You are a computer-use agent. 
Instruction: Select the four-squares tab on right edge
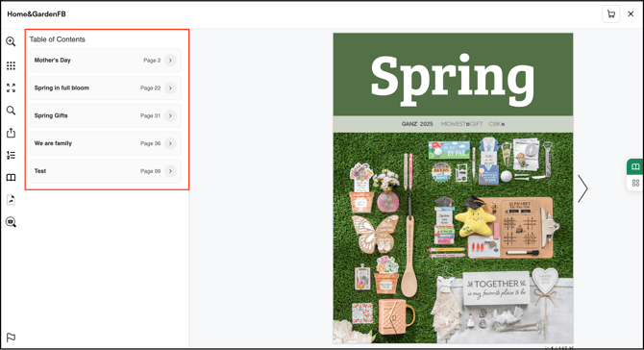coord(635,184)
